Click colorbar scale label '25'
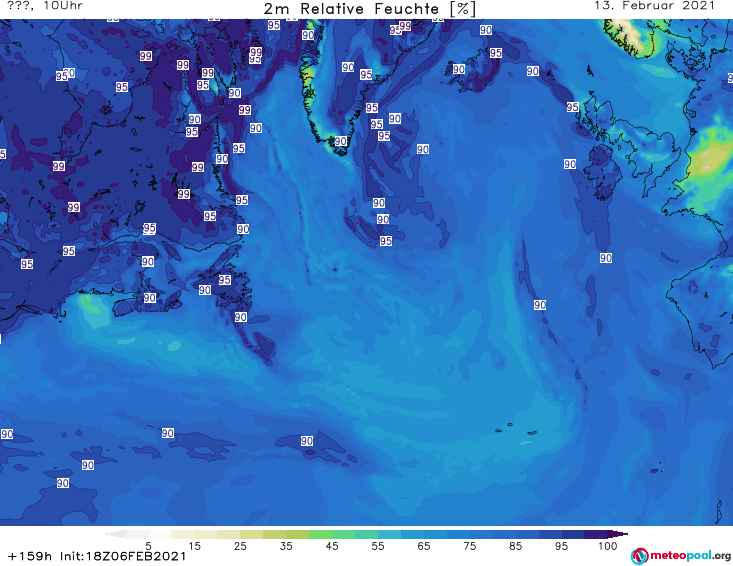The width and height of the screenshot is (733, 566). [x=240, y=546]
